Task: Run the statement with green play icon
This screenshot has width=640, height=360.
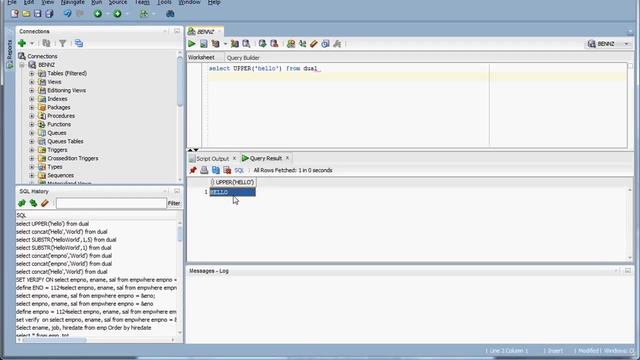Action: click(x=191, y=44)
